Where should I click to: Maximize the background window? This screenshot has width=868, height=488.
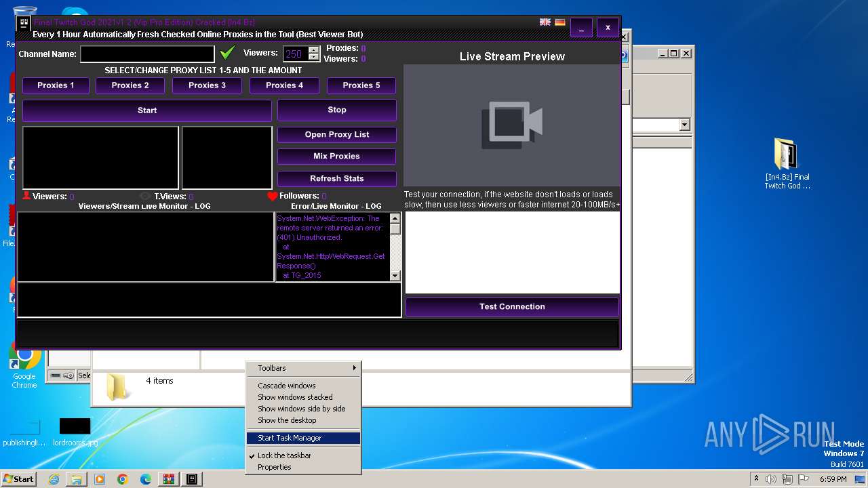pos(673,53)
